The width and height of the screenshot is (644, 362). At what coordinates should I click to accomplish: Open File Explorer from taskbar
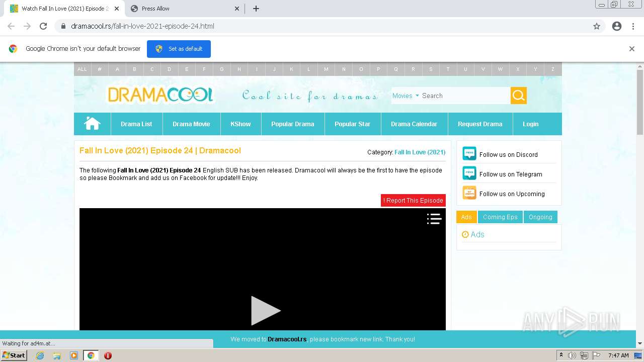pos(57,355)
